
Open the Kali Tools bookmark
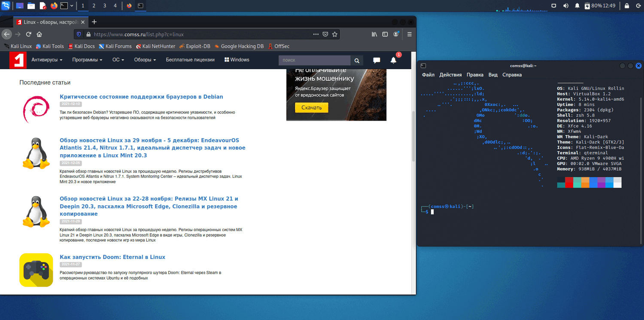(50, 46)
